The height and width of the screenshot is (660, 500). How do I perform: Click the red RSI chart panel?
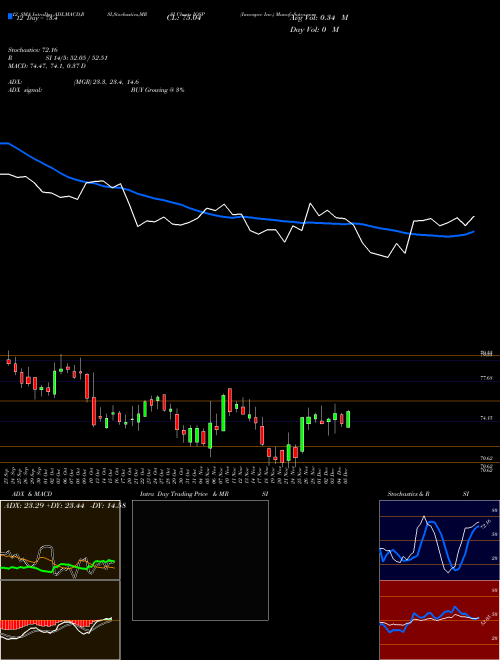[439, 620]
